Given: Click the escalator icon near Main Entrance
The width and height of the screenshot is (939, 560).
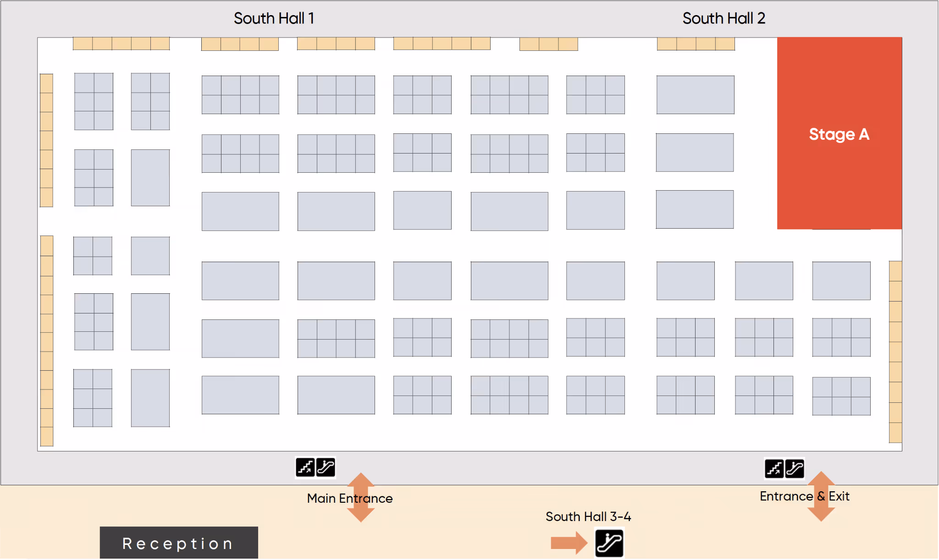Looking at the screenshot, I should 326,467.
